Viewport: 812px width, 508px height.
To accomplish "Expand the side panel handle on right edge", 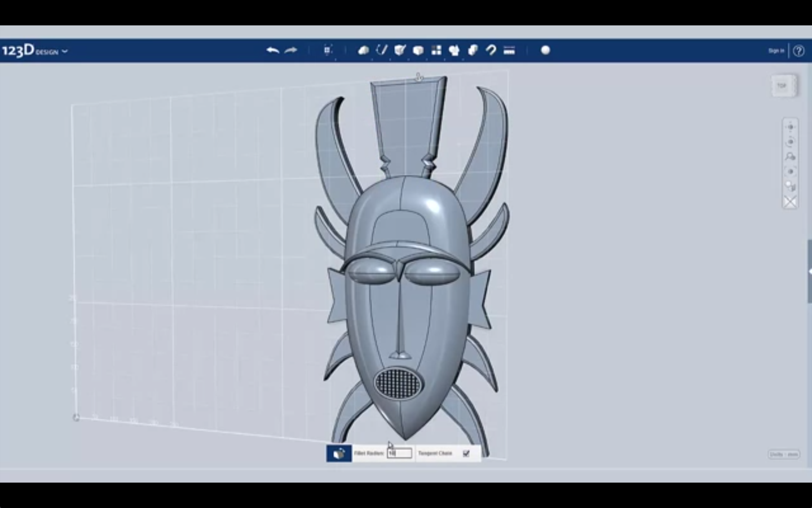I will [810, 272].
